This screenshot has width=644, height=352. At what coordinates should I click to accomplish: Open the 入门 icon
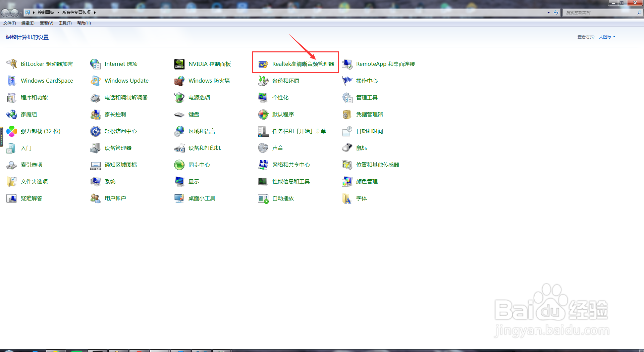click(x=12, y=148)
